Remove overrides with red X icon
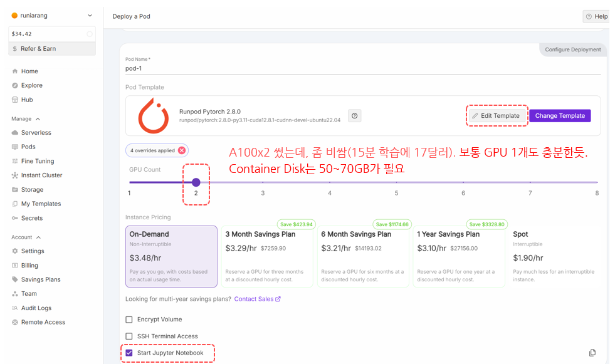This screenshot has height=364, width=615. coord(182,150)
